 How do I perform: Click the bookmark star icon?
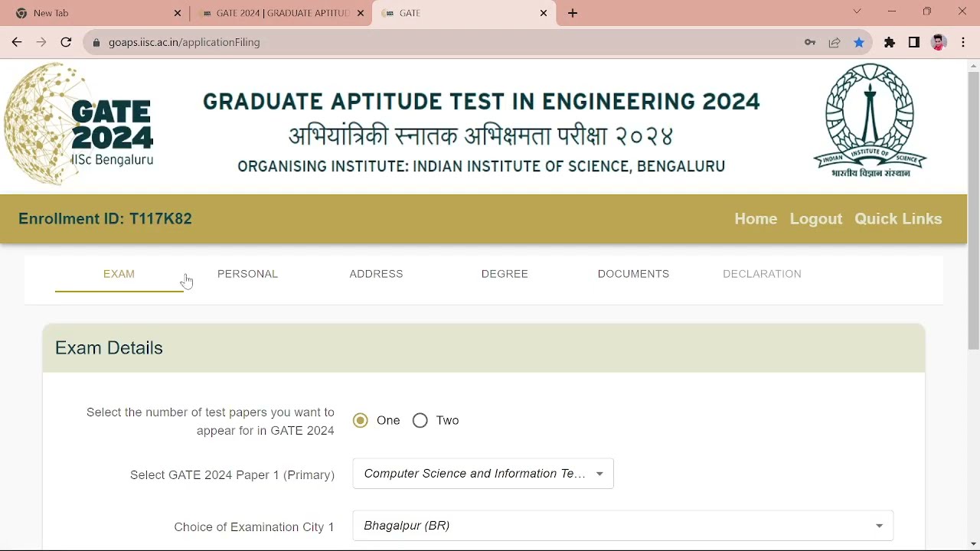tap(859, 42)
